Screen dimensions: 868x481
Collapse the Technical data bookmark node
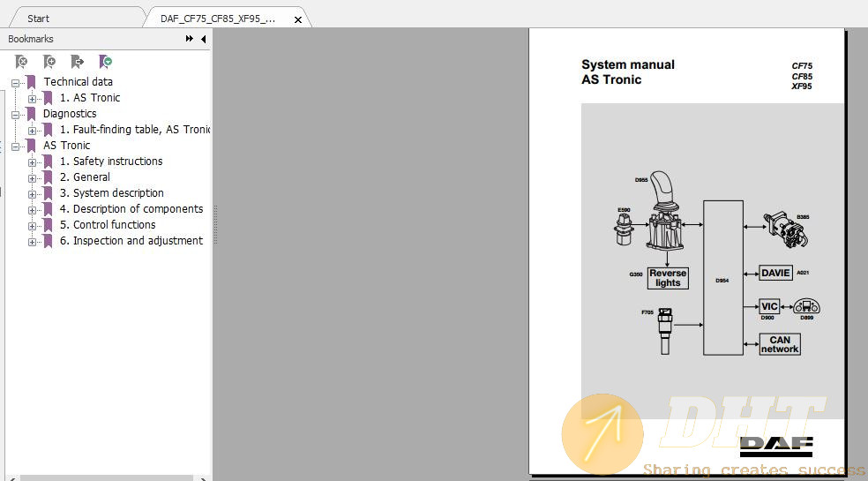coord(16,83)
